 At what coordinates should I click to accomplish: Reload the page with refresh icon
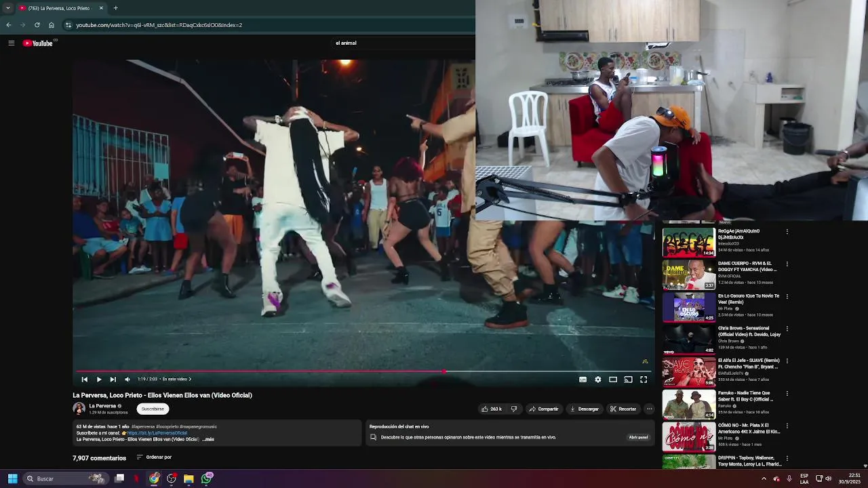pos(37,25)
